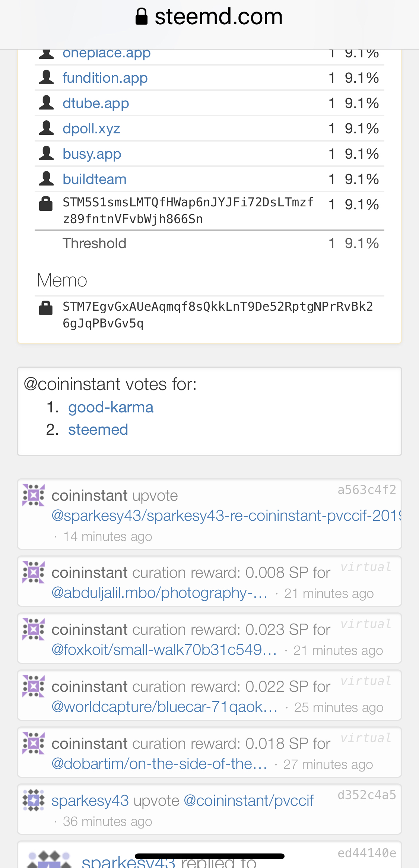Image resolution: width=419 pixels, height=868 pixels.
Task: Open transaction hash a563c4f2
Action: [367, 490]
